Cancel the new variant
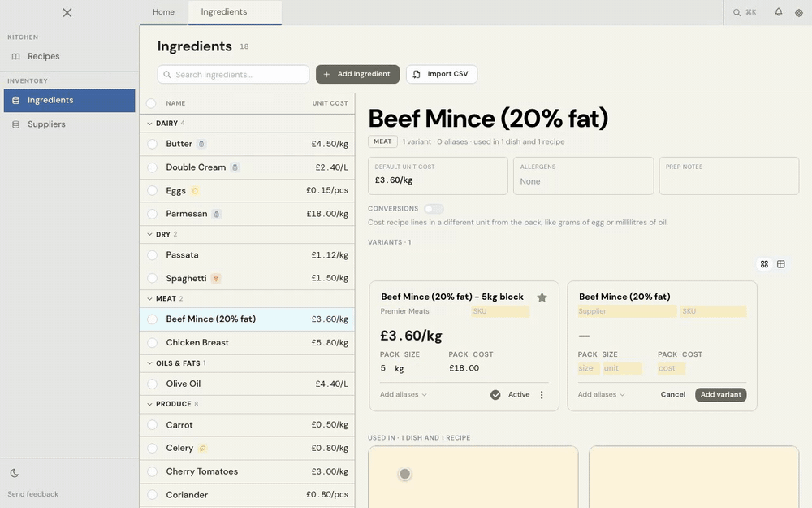The image size is (812, 508). [672, 394]
